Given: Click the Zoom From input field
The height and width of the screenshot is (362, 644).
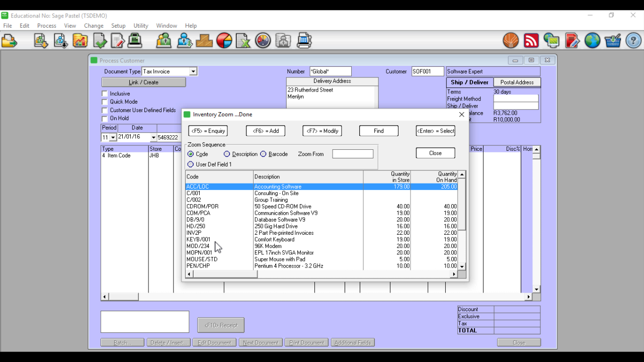Looking at the screenshot, I should (353, 154).
